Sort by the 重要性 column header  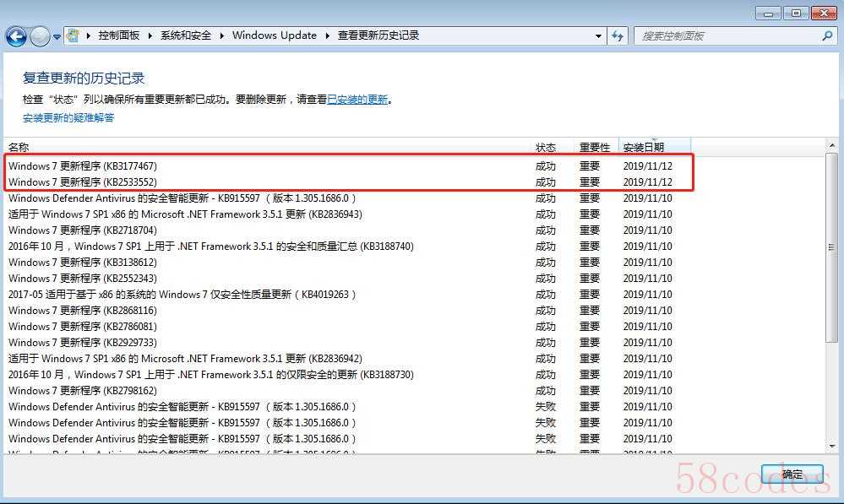point(596,147)
